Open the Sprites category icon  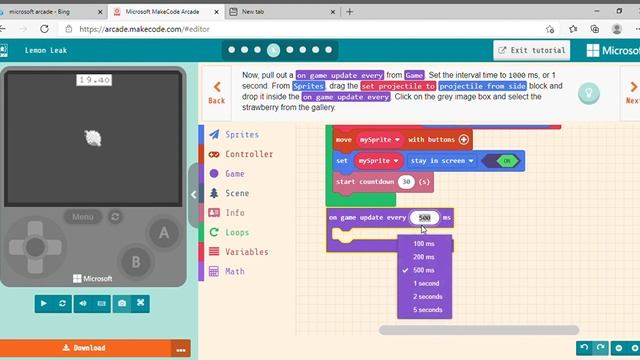[x=214, y=134]
